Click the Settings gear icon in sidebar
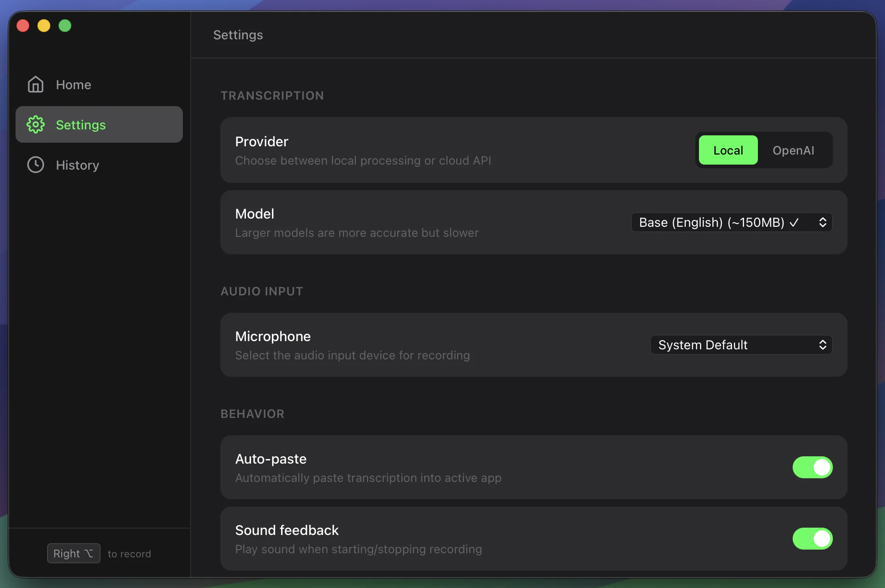 coord(36,125)
